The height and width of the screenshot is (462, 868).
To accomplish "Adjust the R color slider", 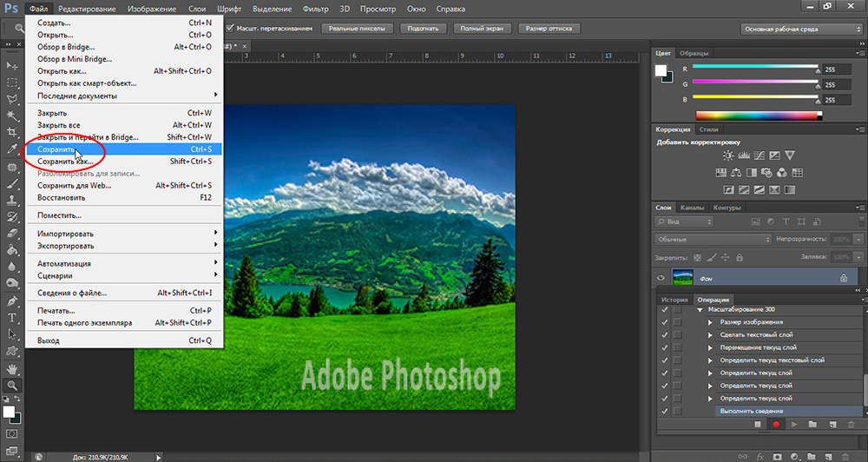I will 756,68.
